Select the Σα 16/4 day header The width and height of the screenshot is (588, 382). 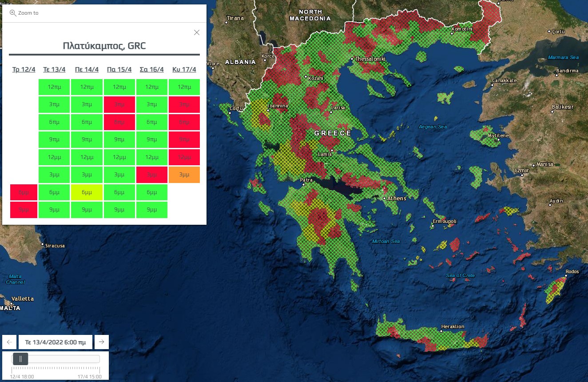click(x=151, y=69)
